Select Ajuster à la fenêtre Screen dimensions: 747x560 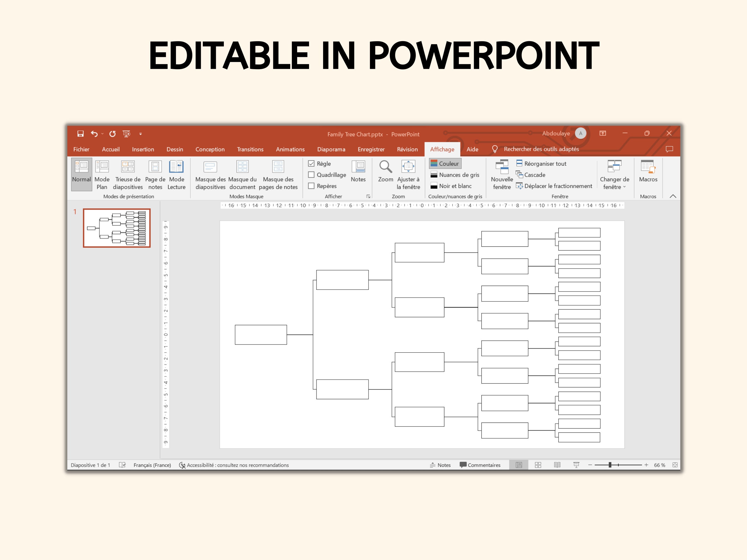(x=408, y=175)
